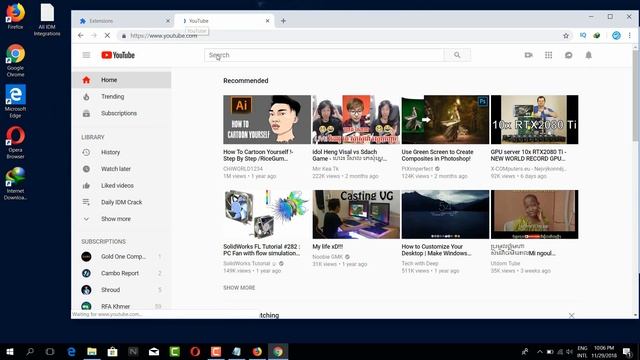Open SolidWorks PC Fan tutorial thumbnail

click(267, 214)
